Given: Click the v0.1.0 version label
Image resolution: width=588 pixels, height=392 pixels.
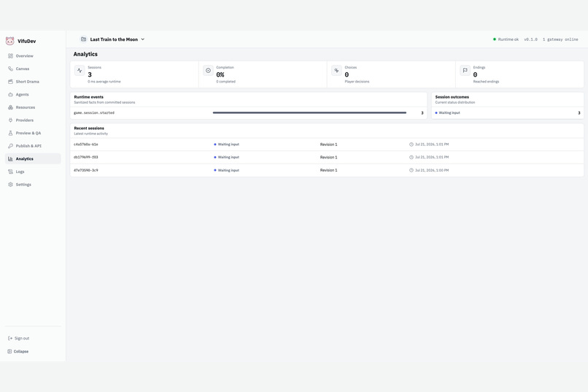Looking at the screenshot, I should [530, 39].
